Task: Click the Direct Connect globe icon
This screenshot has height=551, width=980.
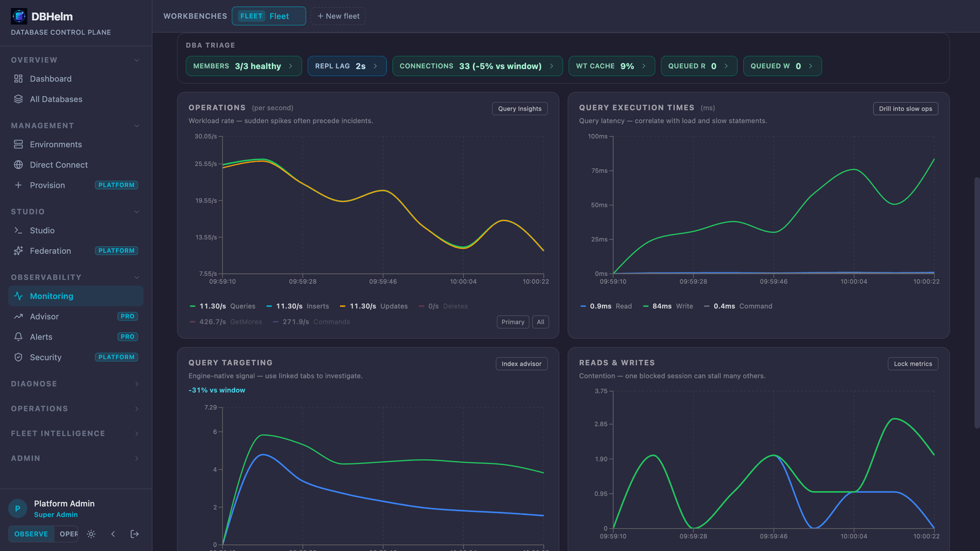Action: tap(18, 165)
